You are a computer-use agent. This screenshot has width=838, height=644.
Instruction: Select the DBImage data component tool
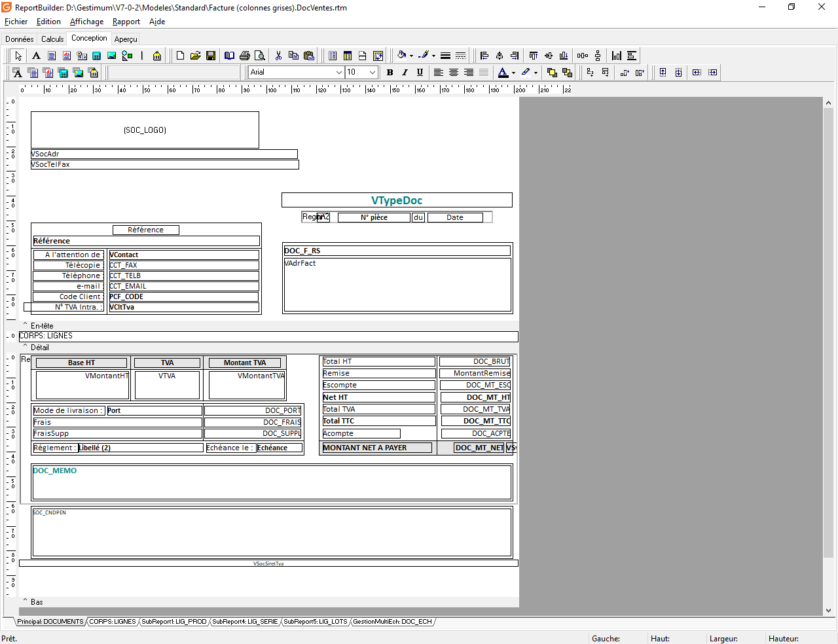(78, 73)
